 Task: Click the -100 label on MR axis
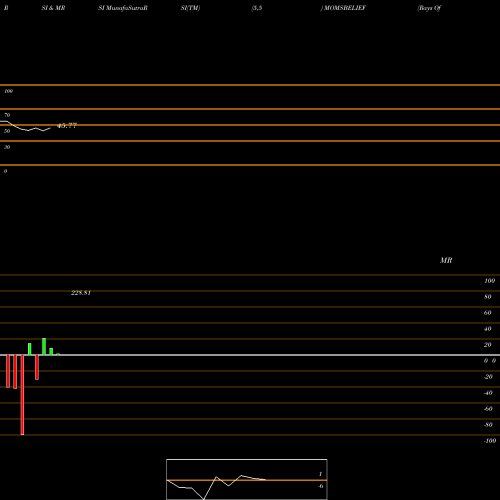(x=490, y=441)
